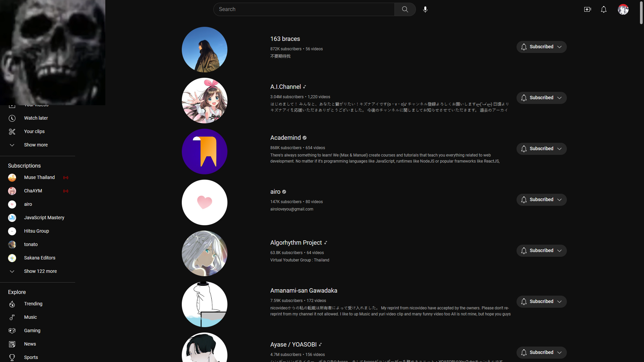Toggle Subscribed button for 163 braces
Image resolution: width=644 pixels, height=362 pixels.
[541, 47]
